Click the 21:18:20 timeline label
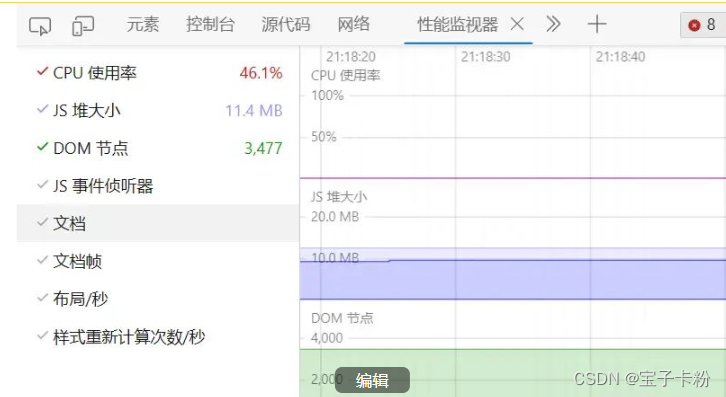 350,57
